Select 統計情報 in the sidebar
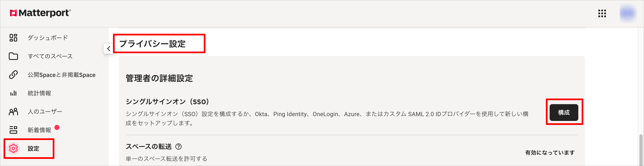The width and height of the screenshot is (644, 166). coord(39,93)
